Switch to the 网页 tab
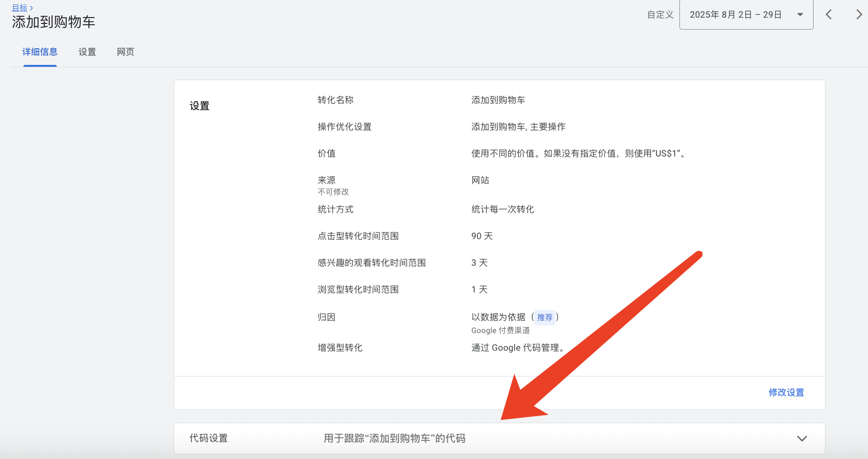The width and height of the screenshot is (868, 459). [x=126, y=52]
